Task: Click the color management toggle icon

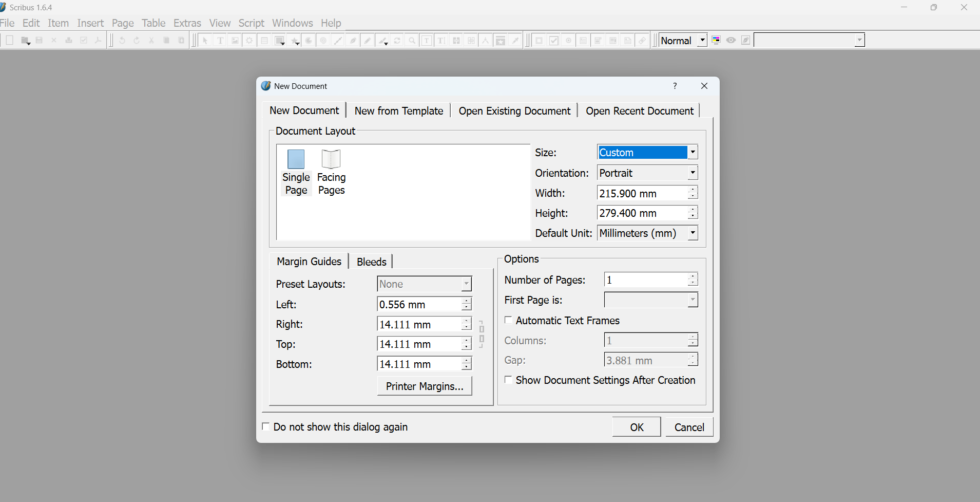Action: pyautogui.click(x=716, y=40)
